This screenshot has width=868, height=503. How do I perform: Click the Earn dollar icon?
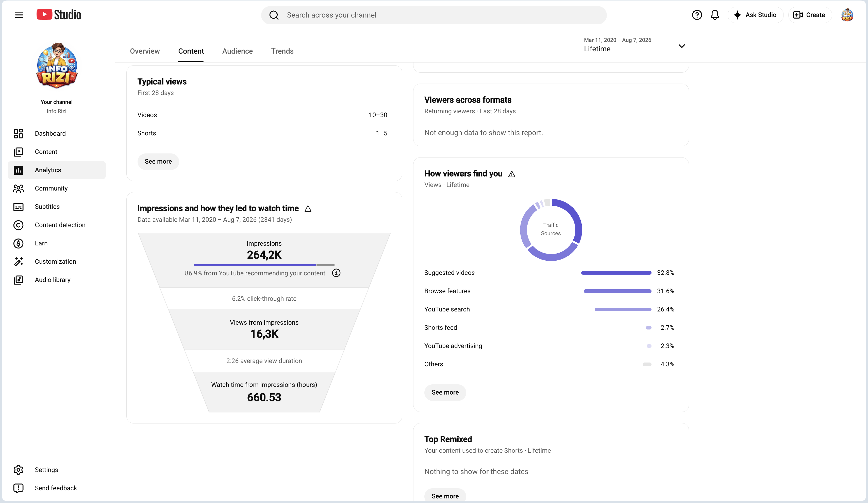coord(18,243)
